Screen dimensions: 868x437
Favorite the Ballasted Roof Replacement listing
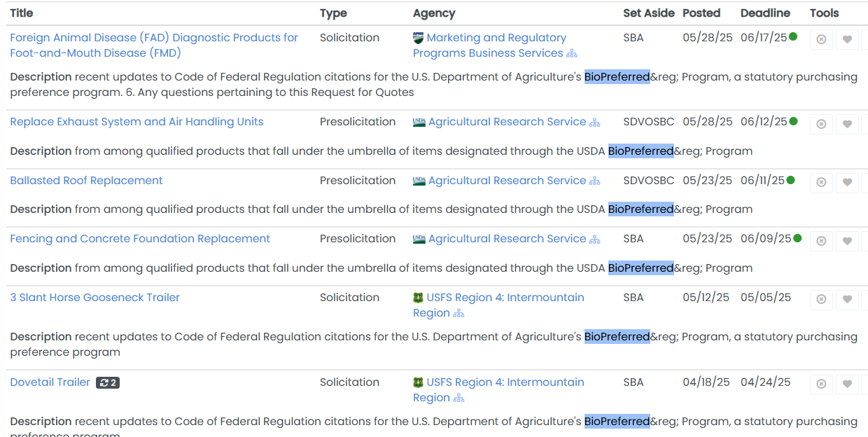tap(847, 182)
